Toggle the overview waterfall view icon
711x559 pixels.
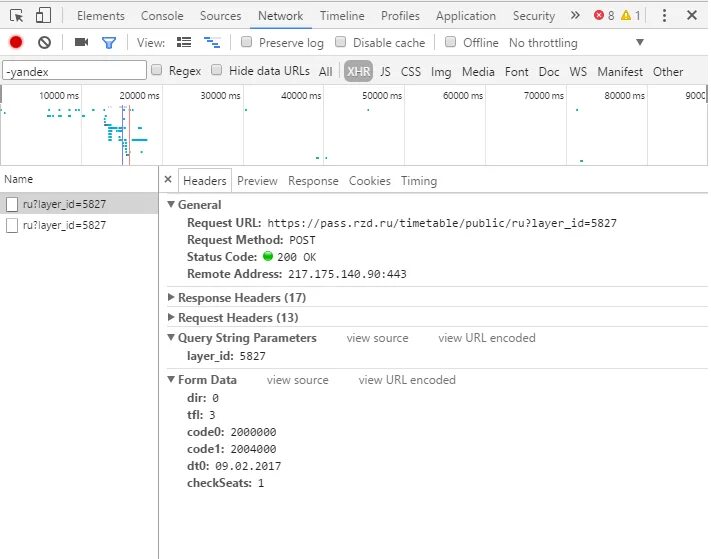[212, 43]
